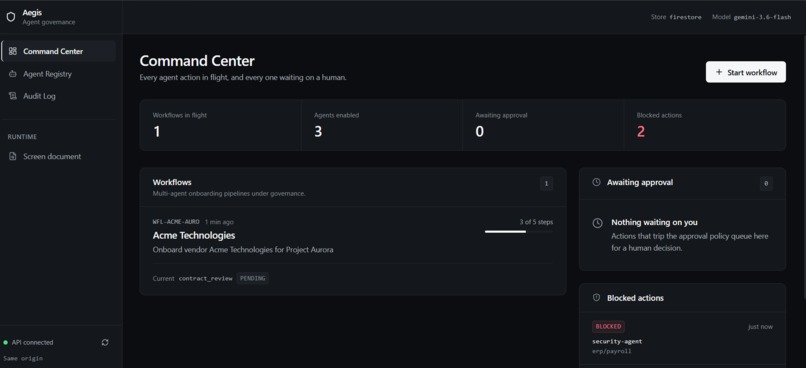Screen dimensions: 806x368
Task: Go to Agent Registry
Action: pyautogui.click(x=59, y=74)
